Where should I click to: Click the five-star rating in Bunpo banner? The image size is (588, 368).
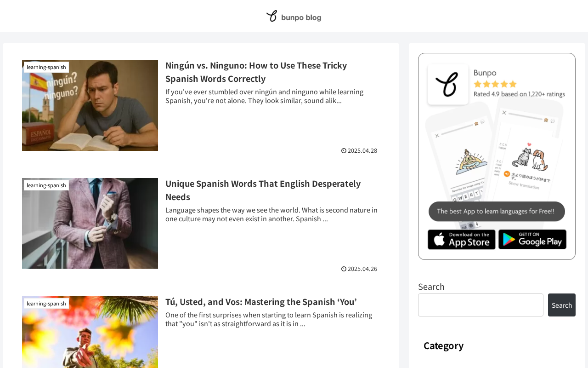(x=495, y=84)
